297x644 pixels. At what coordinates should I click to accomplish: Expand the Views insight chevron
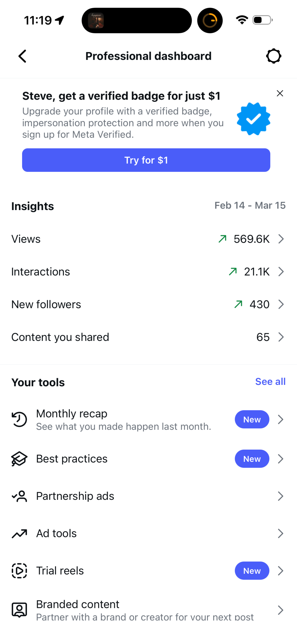pyautogui.click(x=281, y=239)
